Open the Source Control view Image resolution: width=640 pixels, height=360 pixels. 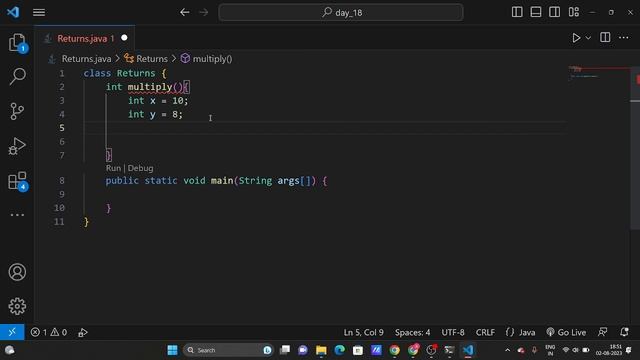(x=17, y=111)
